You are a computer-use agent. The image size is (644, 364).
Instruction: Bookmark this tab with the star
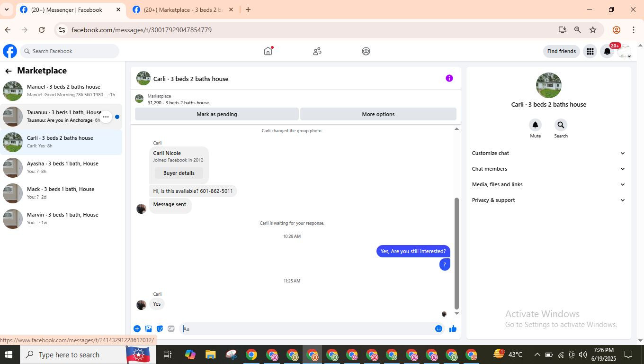(x=593, y=30)
